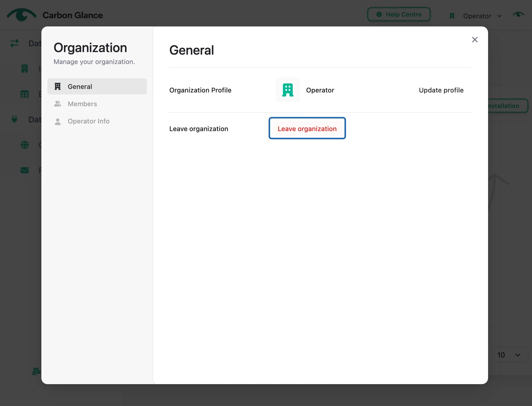Click the table grid icon in the background sidebar
The width and height of the screenshot is (532, 406).
click(25, 94)
